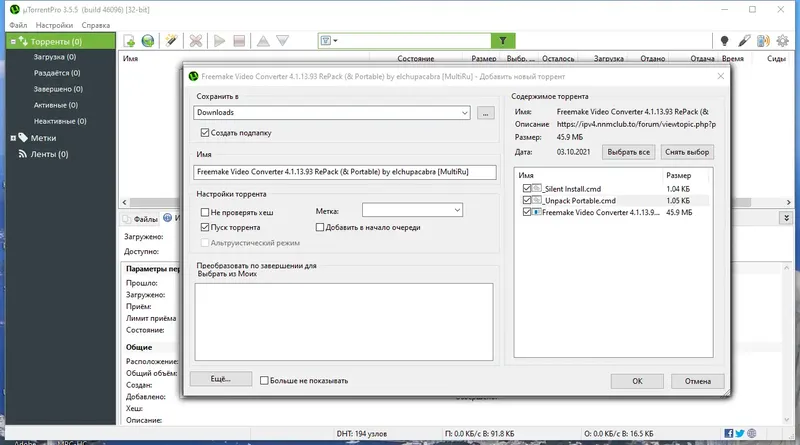
Task: Click the torrent Имя name input field
Action: tap(344, 172)
